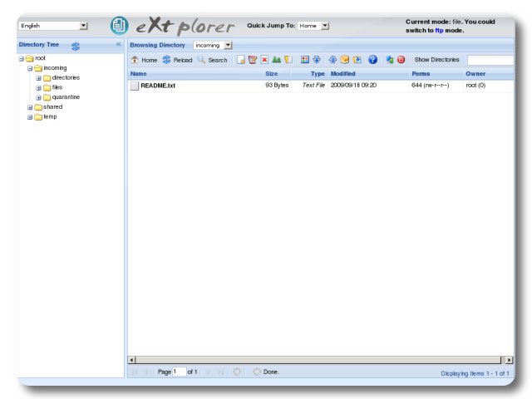Click the blue help question mark icon
The width and height of the screenshot is (532, 399).
[x=372, y=60]
